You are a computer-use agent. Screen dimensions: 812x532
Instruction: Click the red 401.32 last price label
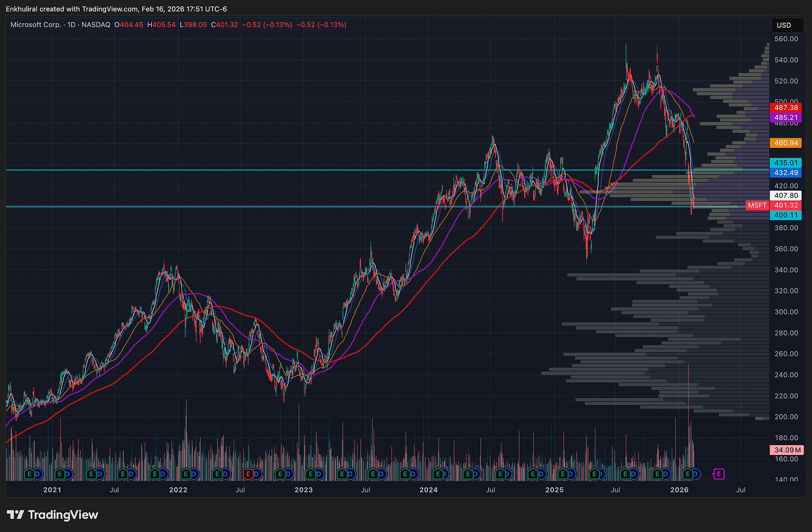click(x=786, y=205)
